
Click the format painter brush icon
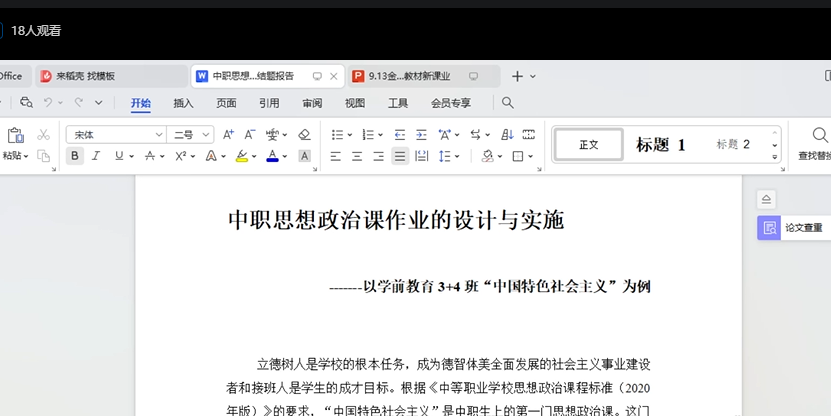pos(44,156)
